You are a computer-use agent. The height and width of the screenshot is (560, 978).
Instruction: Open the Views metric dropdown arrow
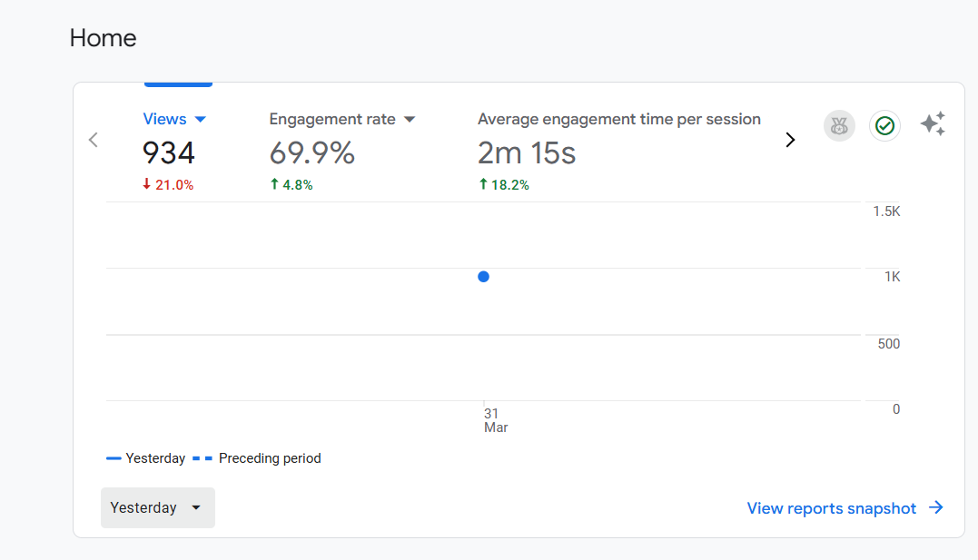[201, 120]
